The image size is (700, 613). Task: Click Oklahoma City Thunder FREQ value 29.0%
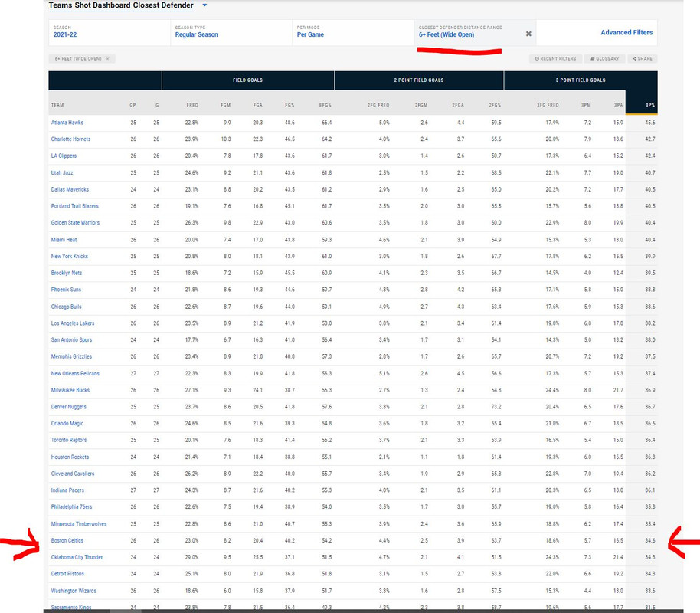pos(192,557)
